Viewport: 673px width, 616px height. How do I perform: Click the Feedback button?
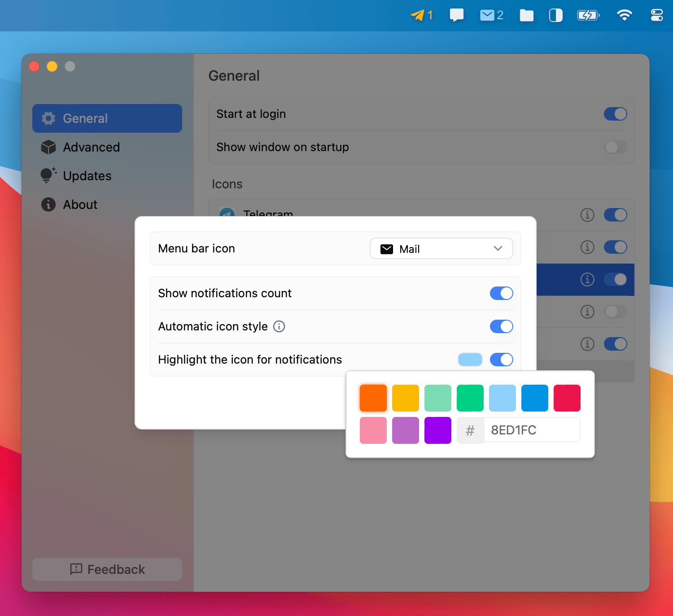click(x=107, y=569)
